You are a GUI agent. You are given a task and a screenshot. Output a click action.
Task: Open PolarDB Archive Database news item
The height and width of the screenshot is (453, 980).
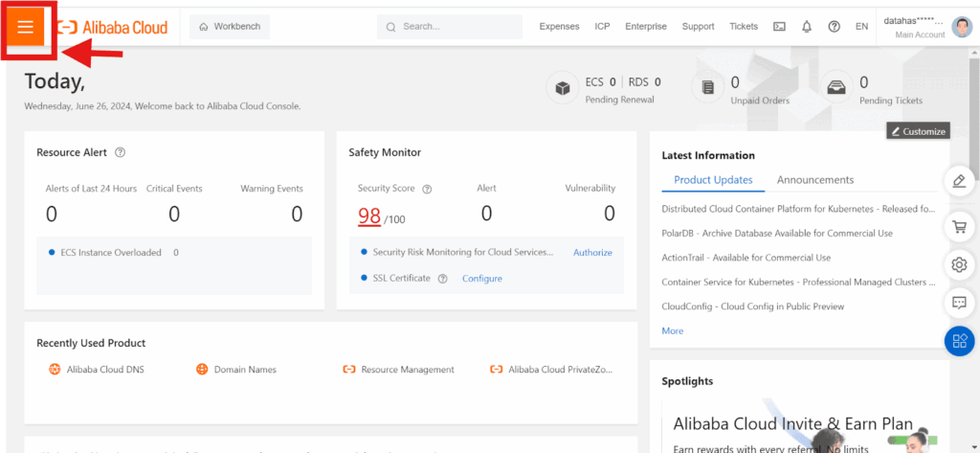point(777,233)
